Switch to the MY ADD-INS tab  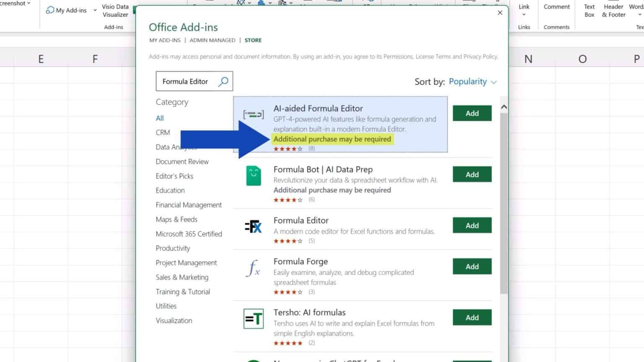(x=164, y=40)
